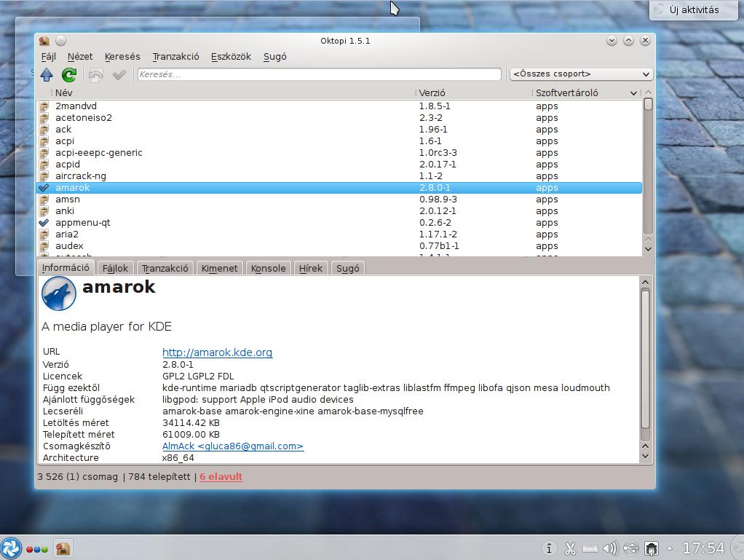Open the clipboard scissors tray icon
Image resolution: width=744 pixels, height=560 pixels.
(570, 549)
